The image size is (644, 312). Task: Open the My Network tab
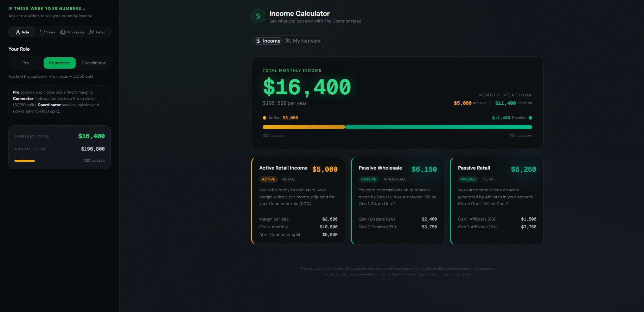tap(303, 41)
